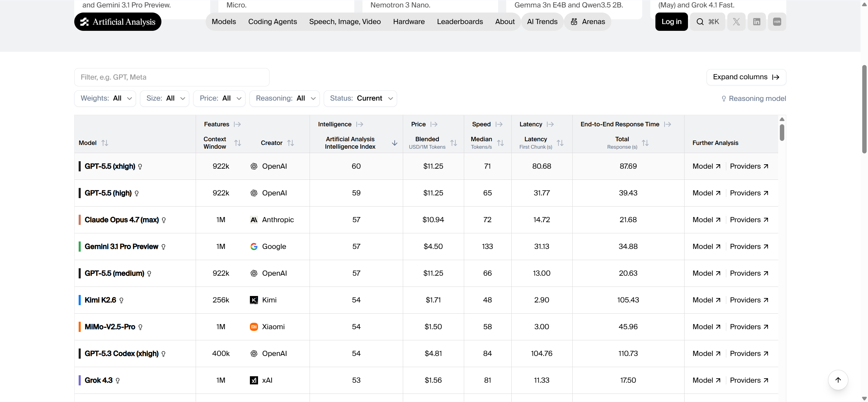The width and height of the screenshot is (868, 402).
Task: Expand End-to-End Response Time columns
Action: coord(668,124)
